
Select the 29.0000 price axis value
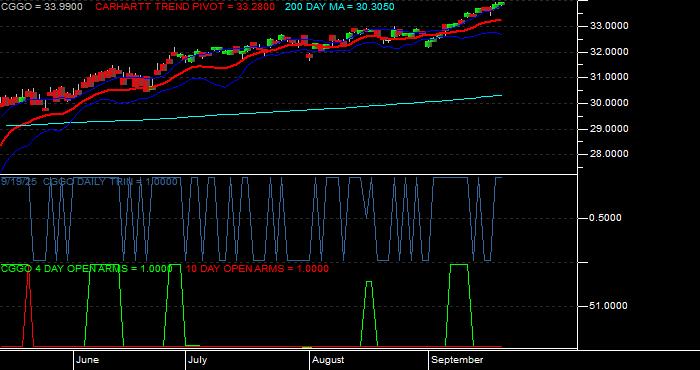pyautogui.click(x=609, y=129)
